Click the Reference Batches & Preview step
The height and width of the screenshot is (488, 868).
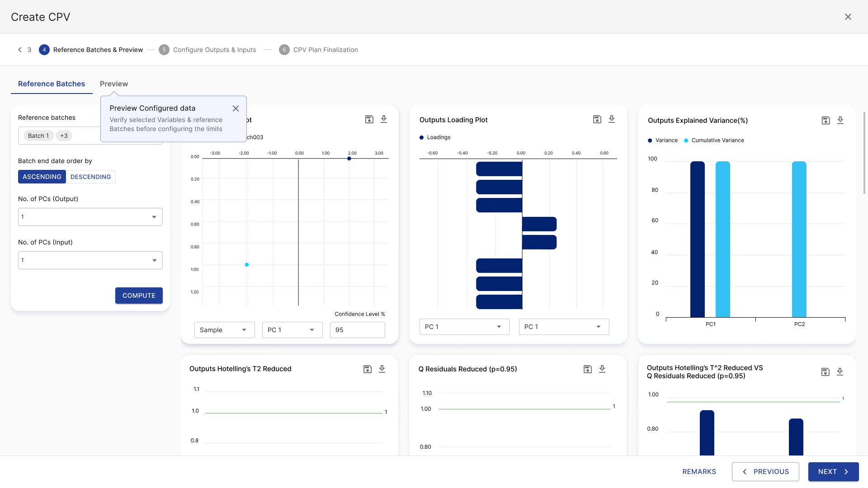[91, 50]
